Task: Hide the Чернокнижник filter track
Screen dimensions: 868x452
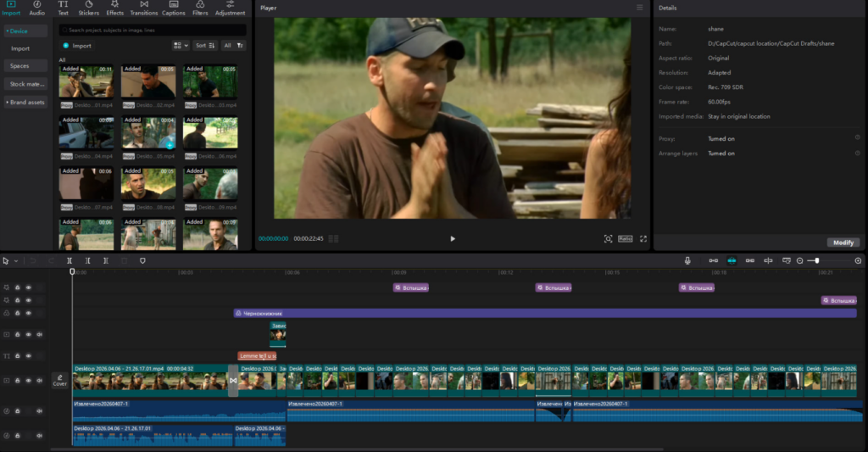Action: click(x=28, y=314)
